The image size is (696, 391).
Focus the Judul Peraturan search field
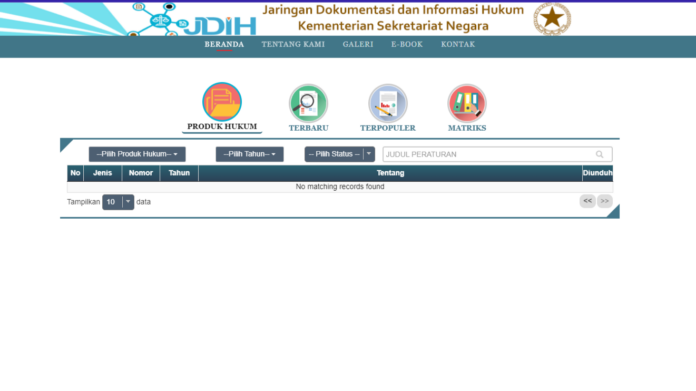(x=498, y=154)
